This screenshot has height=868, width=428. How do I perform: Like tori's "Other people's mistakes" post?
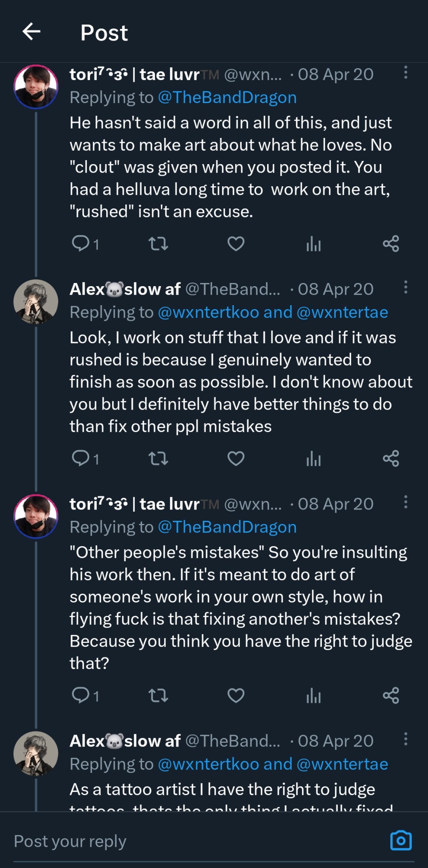coord(235,695)
